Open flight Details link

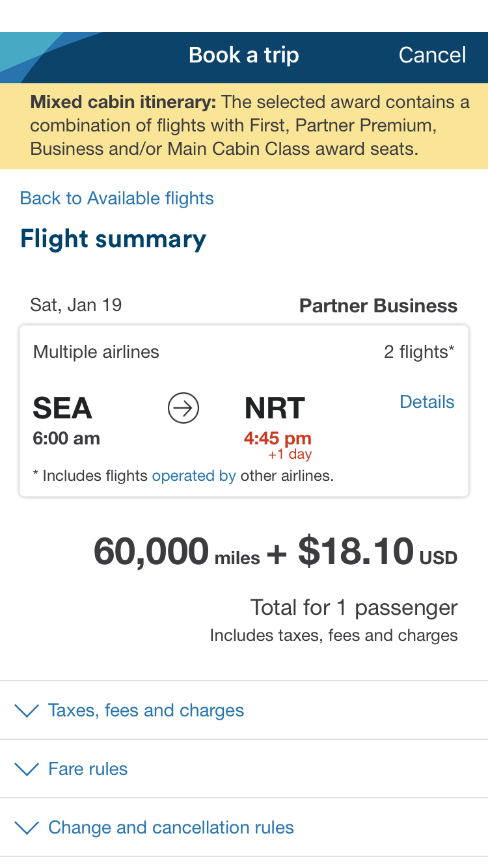coord(427,402)
